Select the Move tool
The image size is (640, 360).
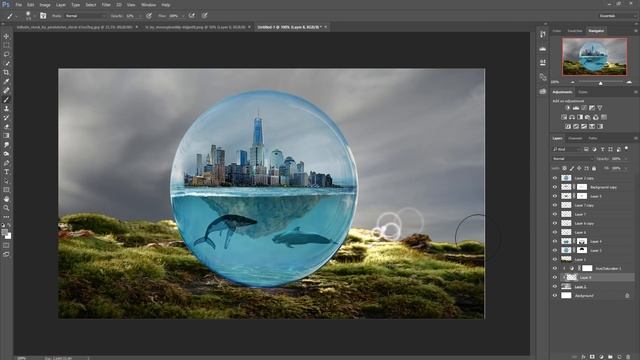(x=6, y=36)
